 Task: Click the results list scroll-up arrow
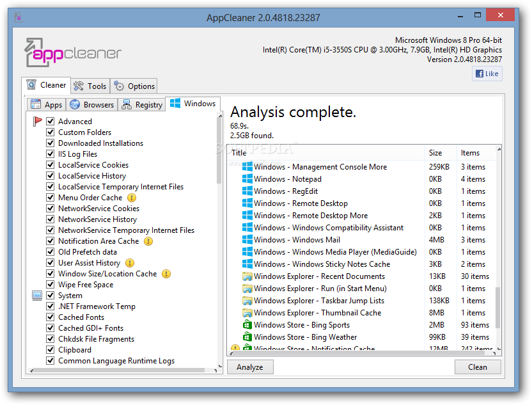(x=499, y=149)
